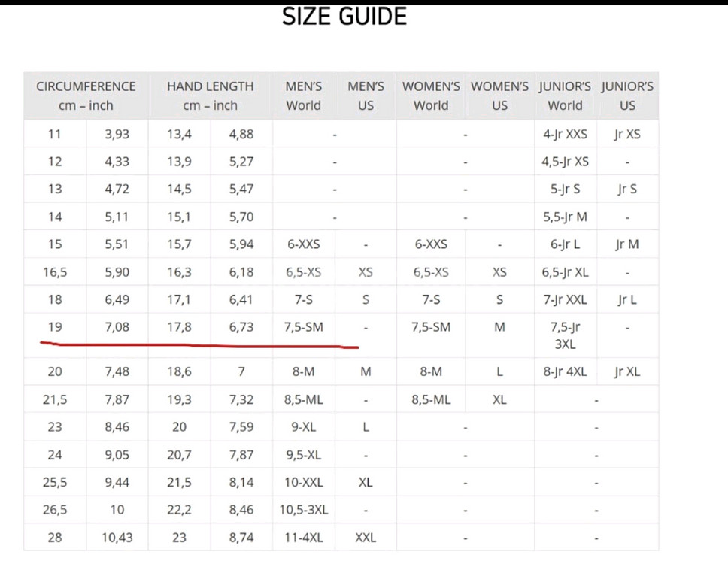The image size is (728, 564).
Task: Click the HAND LENGTH column header
Action: tap(210, 96)
